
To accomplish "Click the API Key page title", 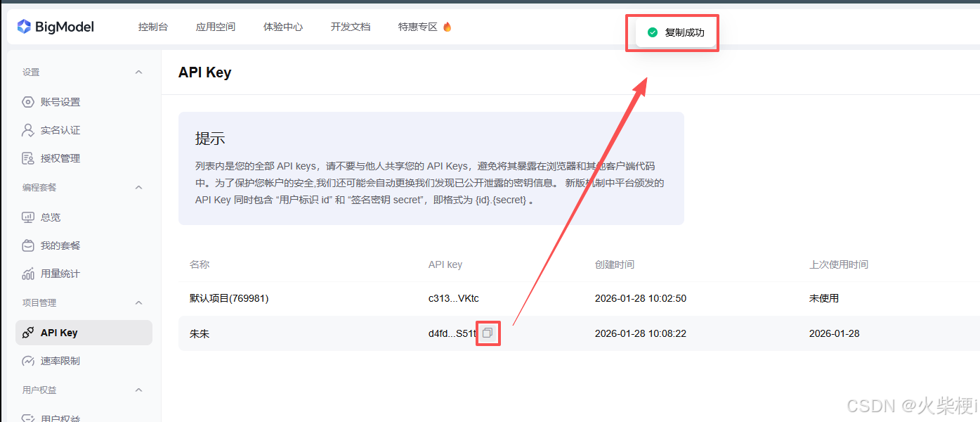I will tap(204, 72).
